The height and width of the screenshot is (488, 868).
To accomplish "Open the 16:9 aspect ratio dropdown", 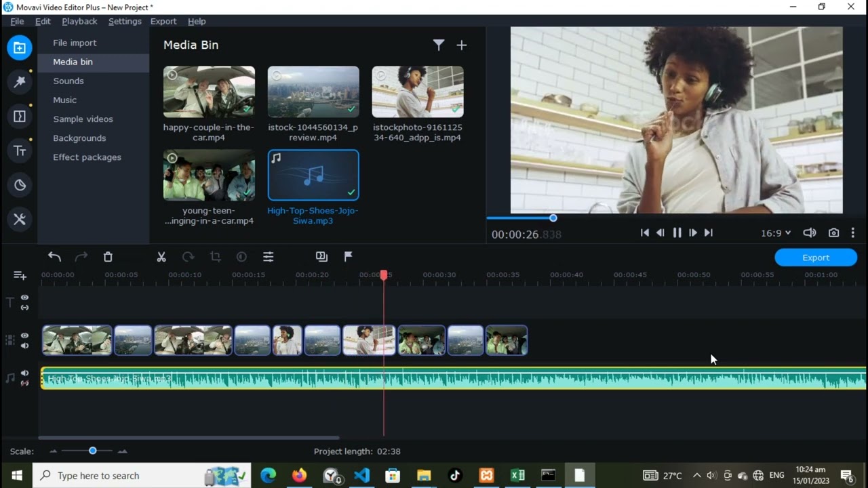I will [x=776, y=232].
